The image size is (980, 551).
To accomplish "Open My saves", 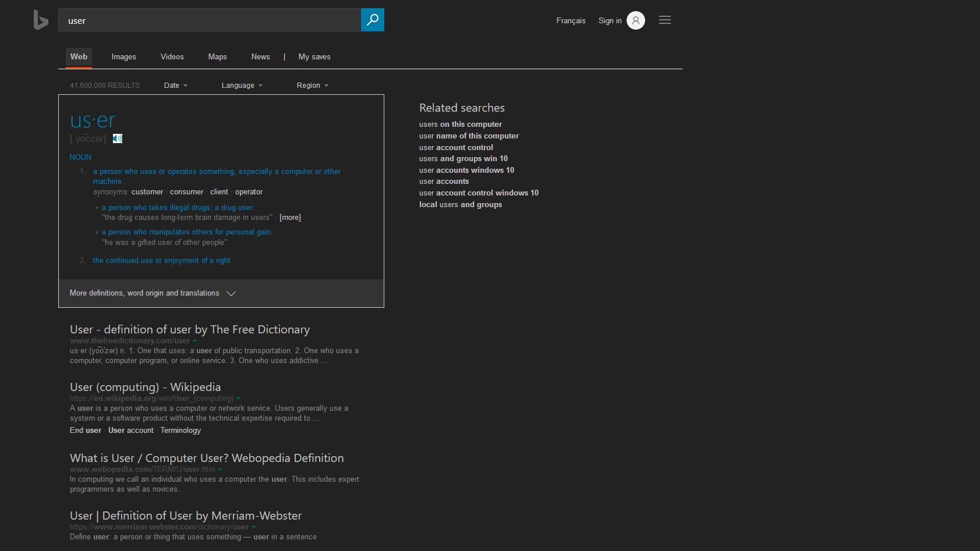I will [x=314, y=56].
